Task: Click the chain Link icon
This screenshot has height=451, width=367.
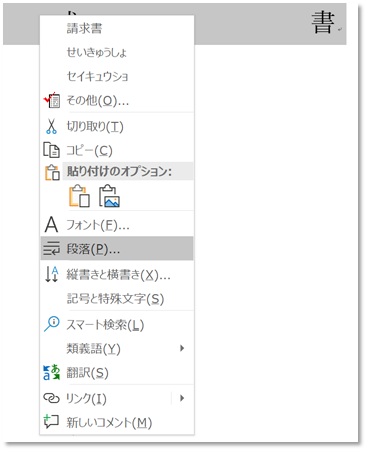Action: [x=51, y=398]
